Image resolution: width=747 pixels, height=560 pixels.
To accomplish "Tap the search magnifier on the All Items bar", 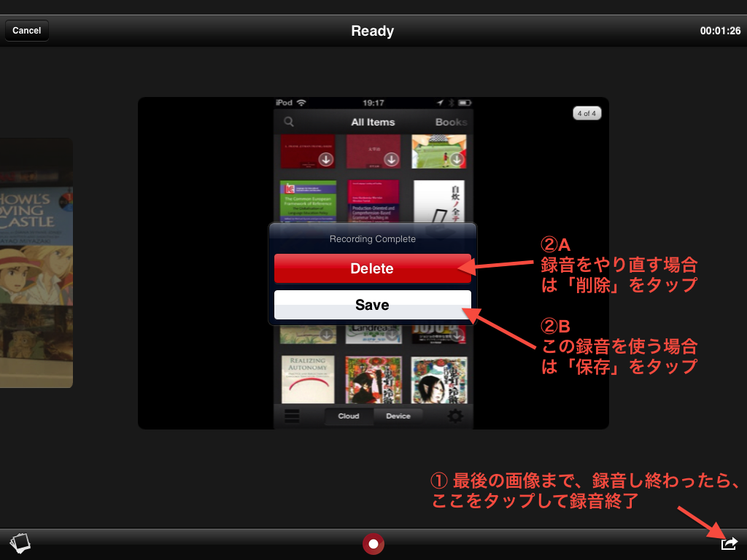I will click(290, 122).
